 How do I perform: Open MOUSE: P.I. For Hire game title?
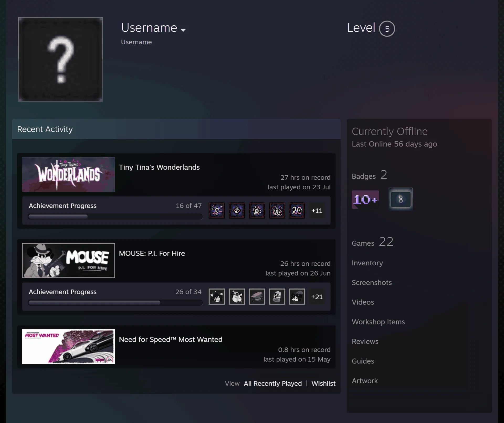(152, 253)
